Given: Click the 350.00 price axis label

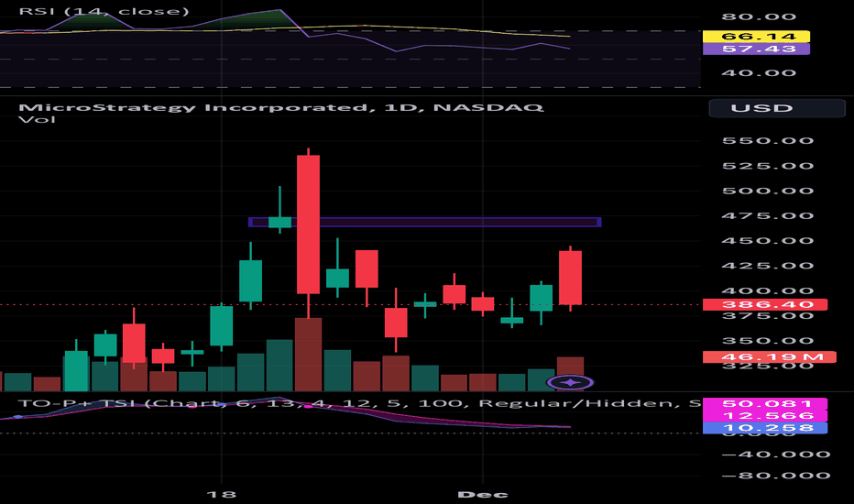Looking at the screenshot, I should (767, 341).
